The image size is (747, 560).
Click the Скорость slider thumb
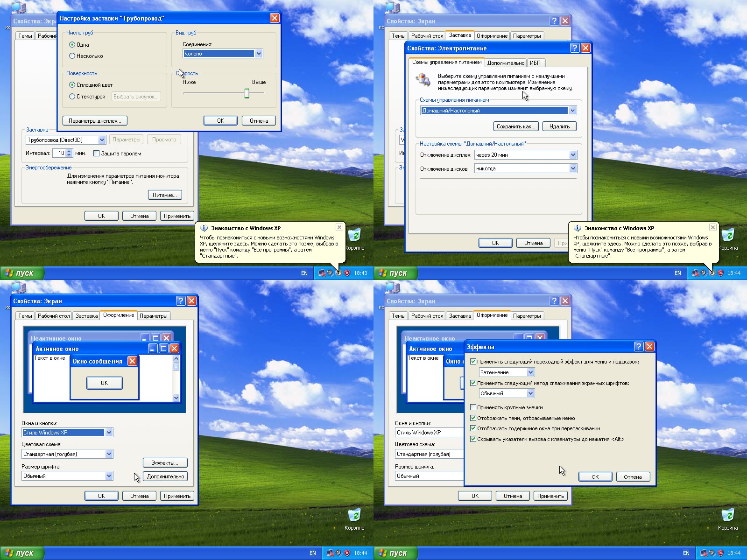coord(247,94)
